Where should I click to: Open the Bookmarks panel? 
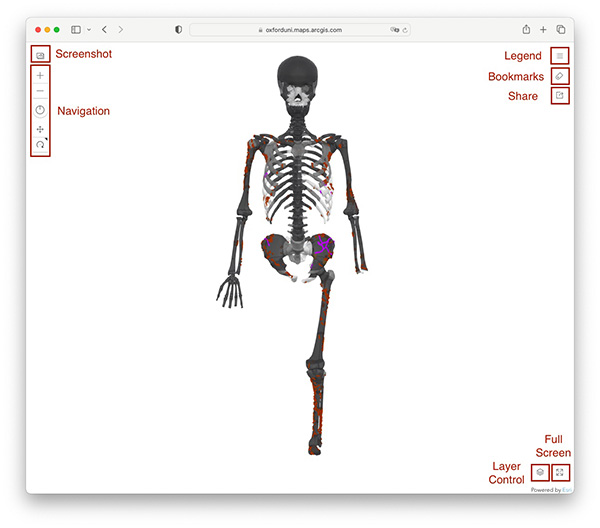tap(560, 76)
